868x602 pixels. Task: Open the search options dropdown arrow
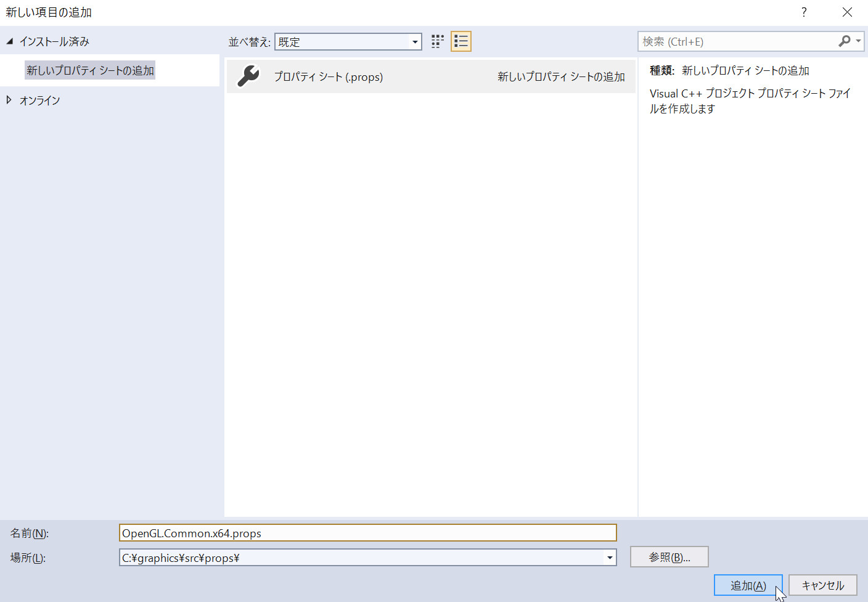[x=858, y=41]
